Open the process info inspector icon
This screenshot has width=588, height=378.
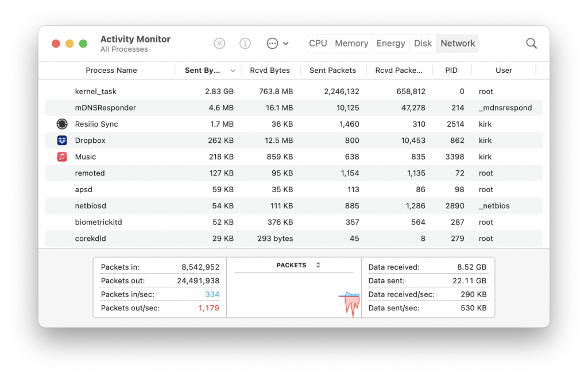pyautogui.click(x=245, y=44)
